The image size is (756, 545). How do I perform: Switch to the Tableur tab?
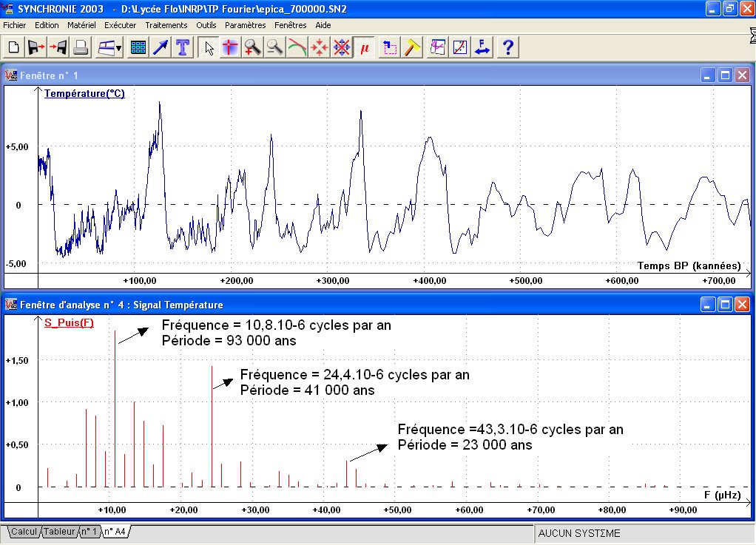click(58, 531)
